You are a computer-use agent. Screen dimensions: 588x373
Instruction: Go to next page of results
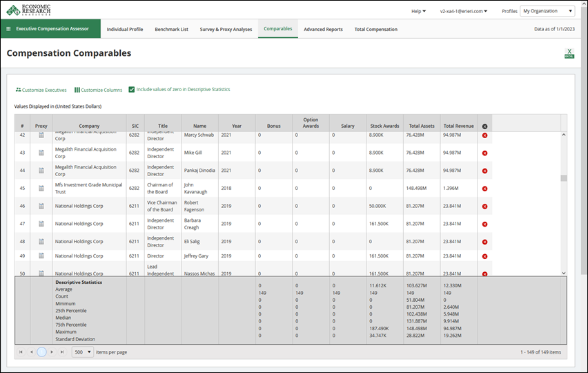52,352
